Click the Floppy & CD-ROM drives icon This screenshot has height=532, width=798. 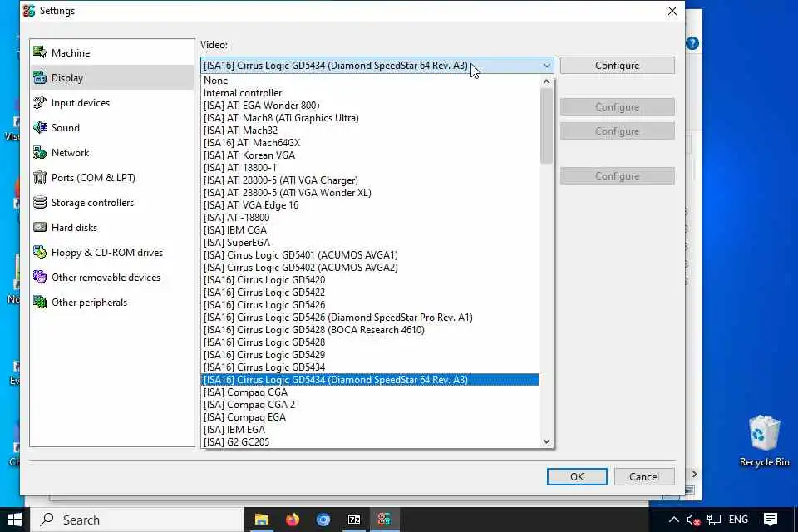pos(40,252)
